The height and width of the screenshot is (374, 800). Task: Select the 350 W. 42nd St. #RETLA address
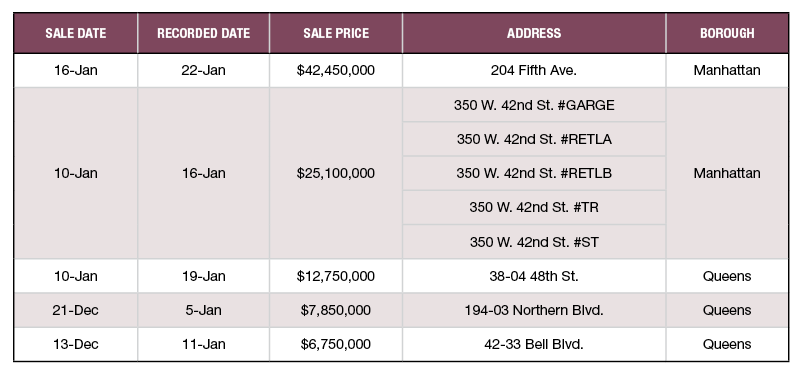[534, 139]
